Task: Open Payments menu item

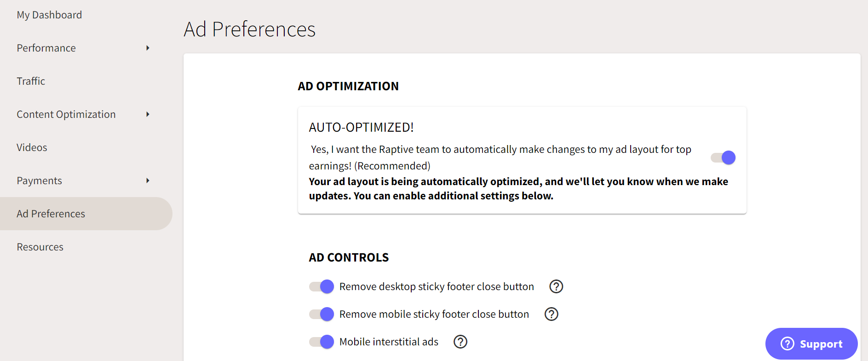Action: pos(39,180)
